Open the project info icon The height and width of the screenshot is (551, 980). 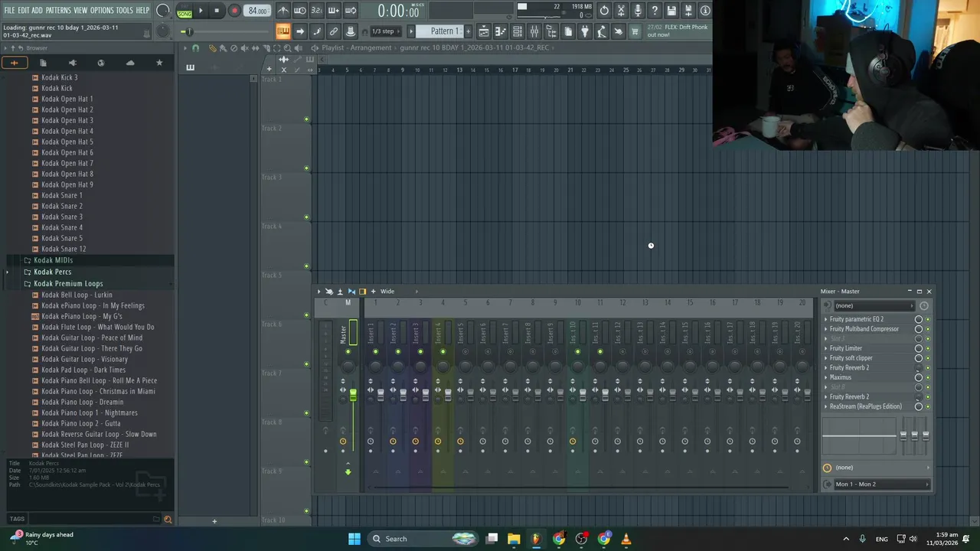point(705,11)
